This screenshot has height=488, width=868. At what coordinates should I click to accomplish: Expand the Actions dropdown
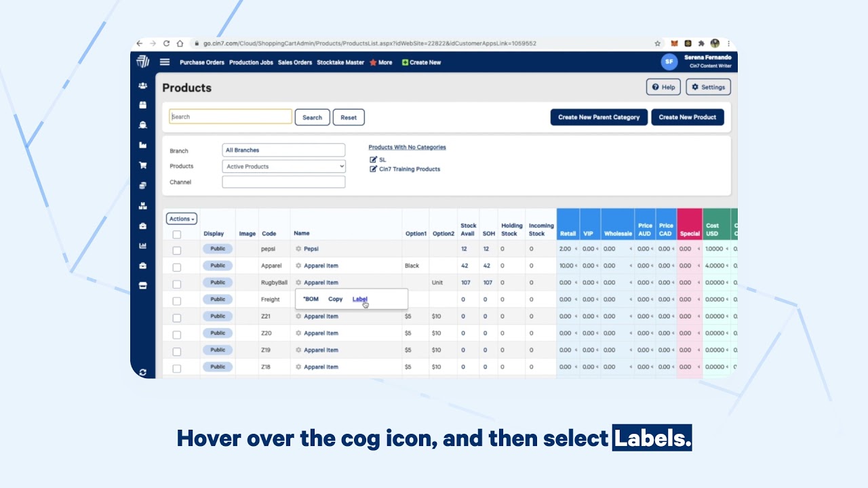point(182,219)
